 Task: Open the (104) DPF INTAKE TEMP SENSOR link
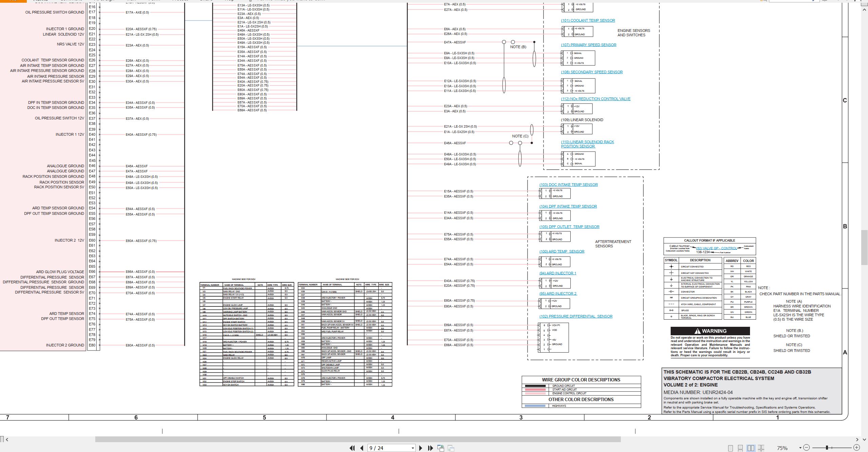[568, 206]
